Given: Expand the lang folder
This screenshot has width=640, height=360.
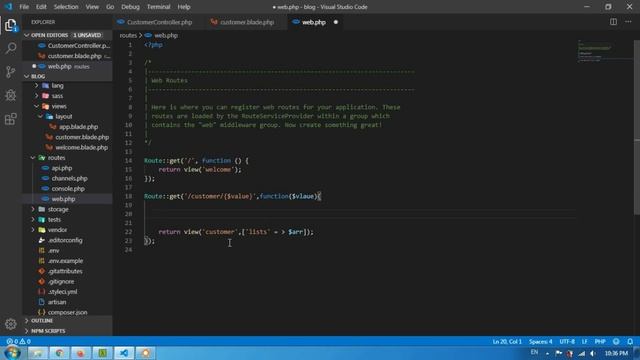Looking at the screenshot, I should 57,86.
